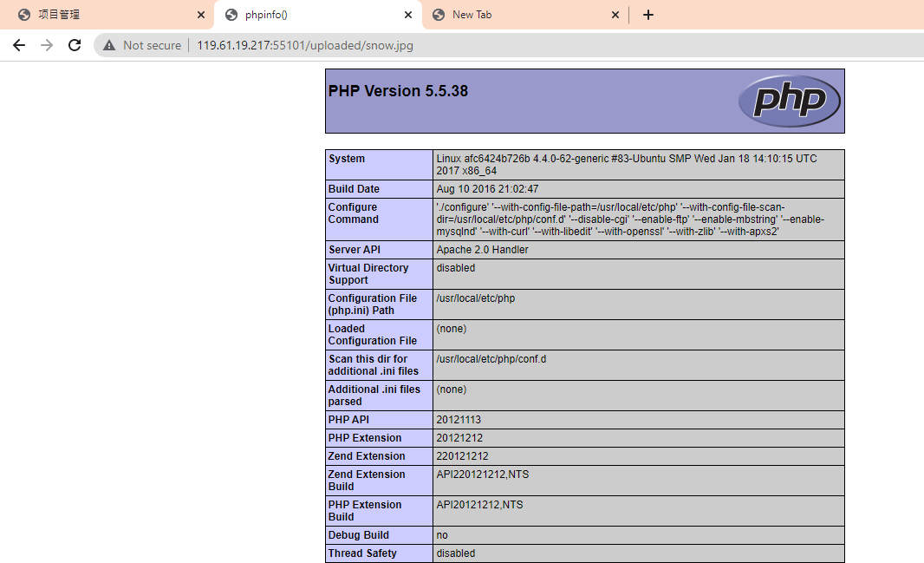The width and height of the screenshot is (924, 563).
Task: Close the New Tab tab
Action: [x=615, y=15]
